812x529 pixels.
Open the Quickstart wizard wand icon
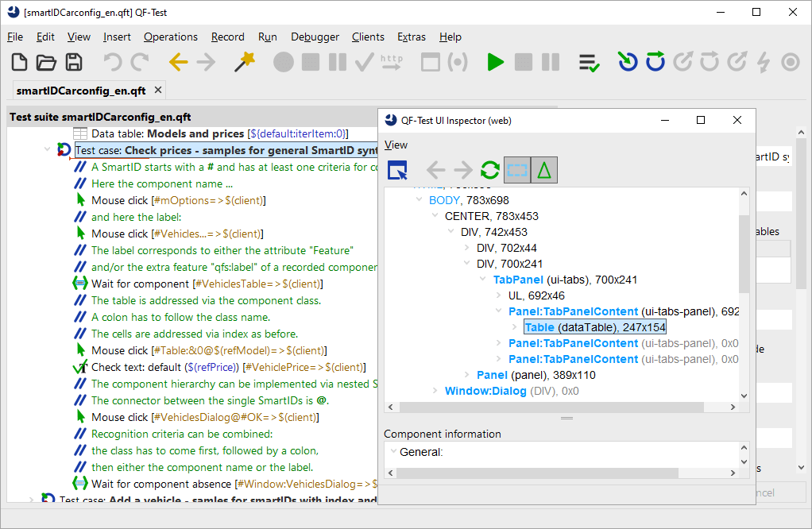(x=245, y=62)
